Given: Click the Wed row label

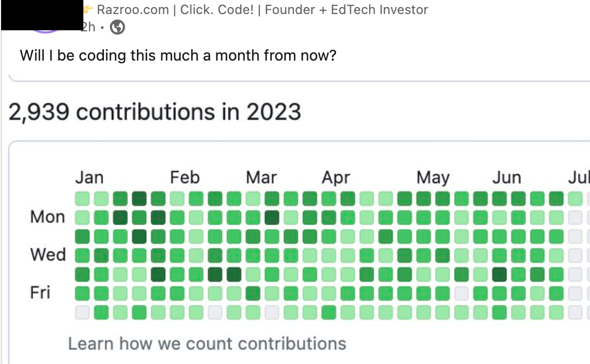Looking at the screenshot, I should click(48, 255).
